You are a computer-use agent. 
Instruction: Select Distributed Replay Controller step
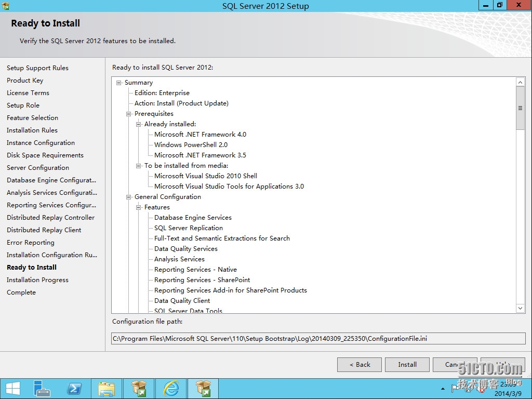click(x=50, y=218)
